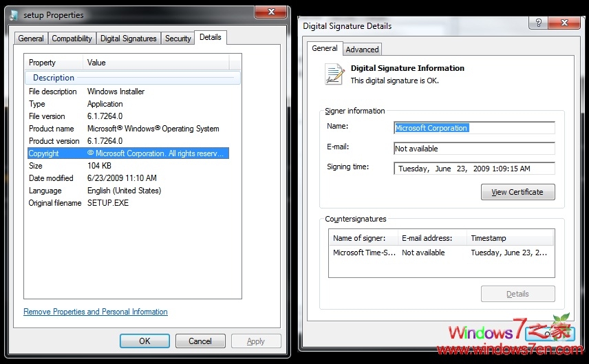Viewport: 589px width, 364px height.
Task: Open Remove Properties and Personal Information link
Action: [96, 312]
